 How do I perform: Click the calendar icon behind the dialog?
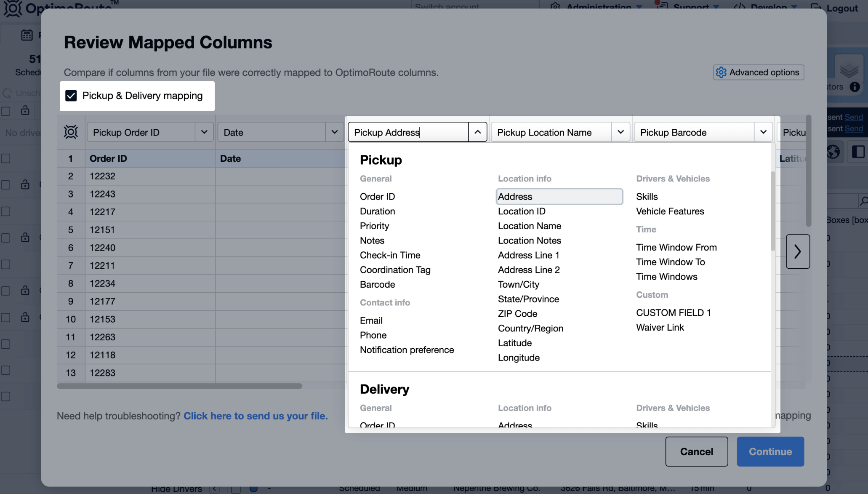27,35
